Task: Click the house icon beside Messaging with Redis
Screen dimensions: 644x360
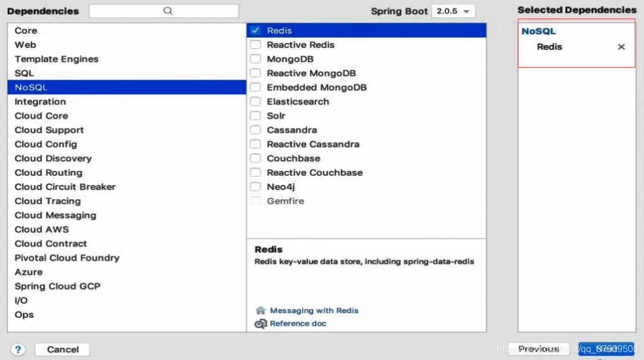Action: click(260, 310)
